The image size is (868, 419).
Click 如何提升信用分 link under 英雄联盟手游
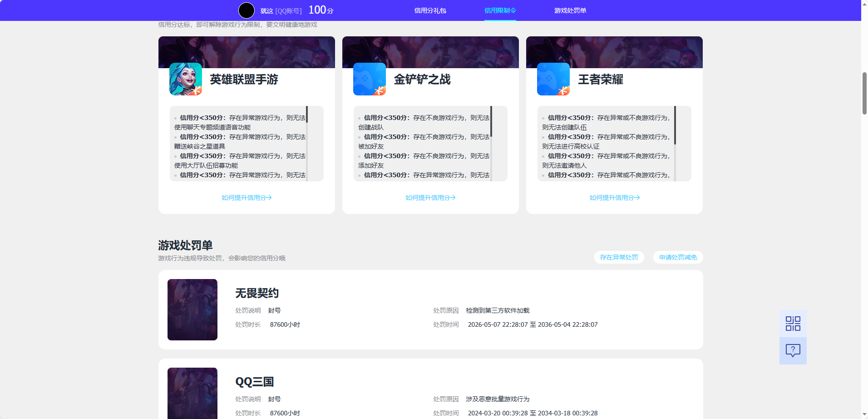tap(247, 198)
